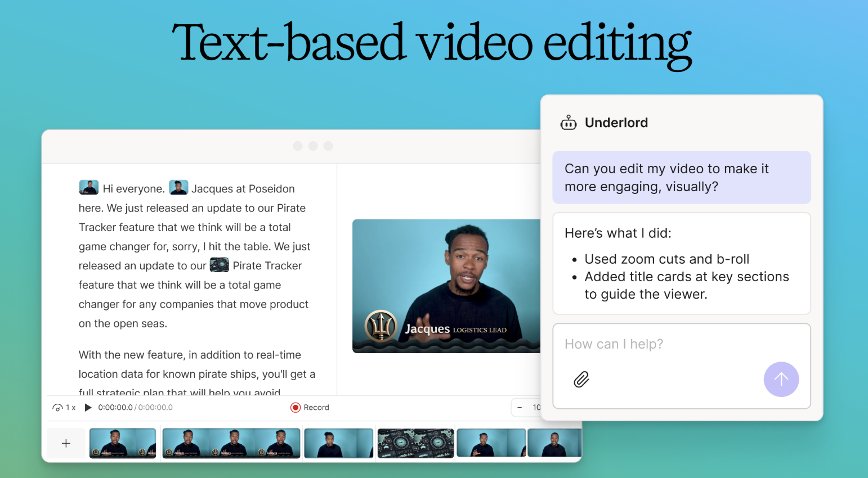868x478 pixels.
Task: Add a new scene with the plus button
Action: click(66, 443)
